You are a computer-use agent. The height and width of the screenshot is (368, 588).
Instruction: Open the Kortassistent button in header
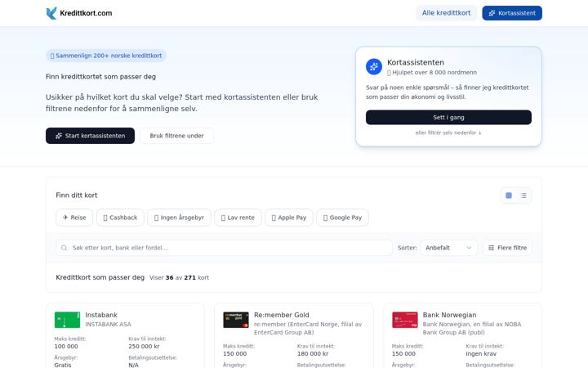point(512,13)
